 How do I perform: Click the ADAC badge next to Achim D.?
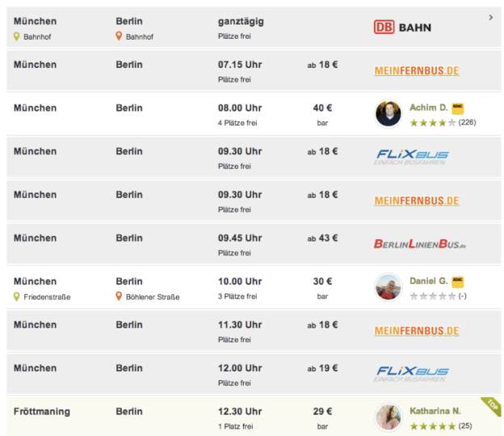click(458, 108)
